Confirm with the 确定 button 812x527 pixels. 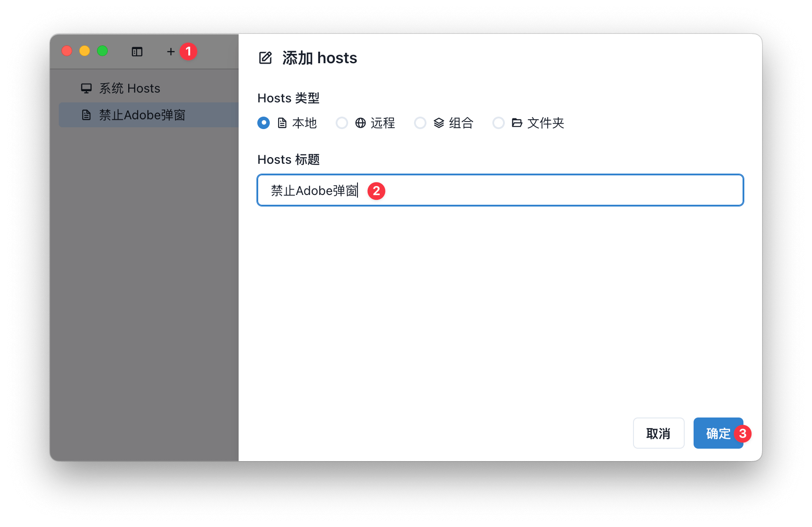[718, 433]
